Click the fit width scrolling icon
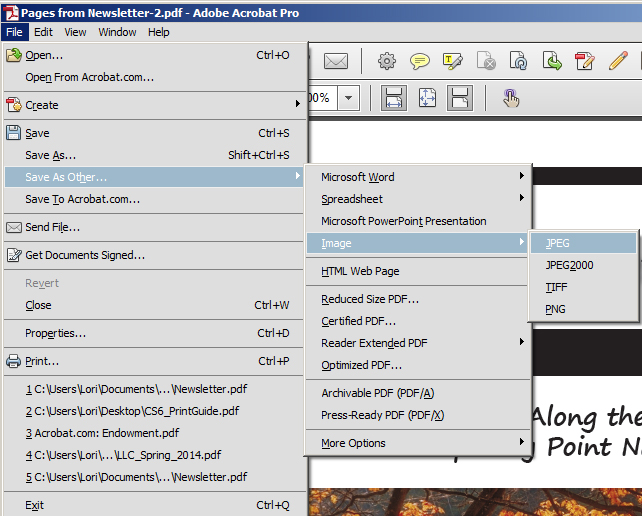The height and width of the screenshot is (516, 642). (x=393, y=98)
